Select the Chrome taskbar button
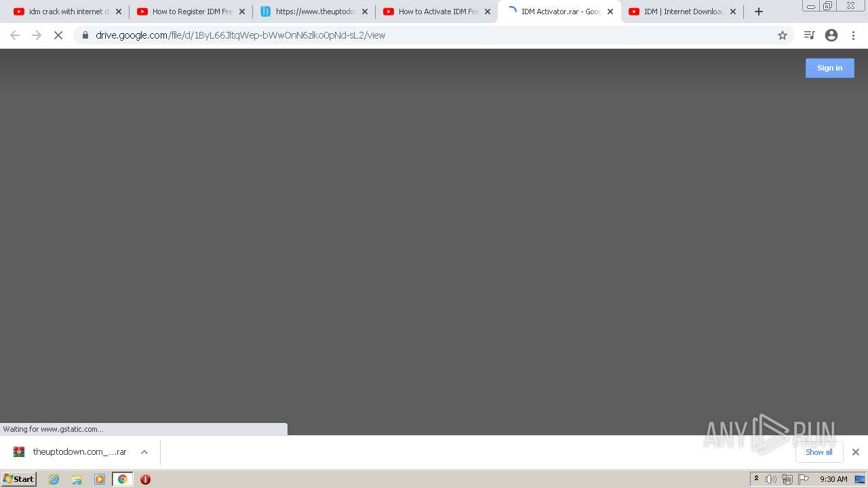This screenshot has height=488, width=868. (122, 479)
